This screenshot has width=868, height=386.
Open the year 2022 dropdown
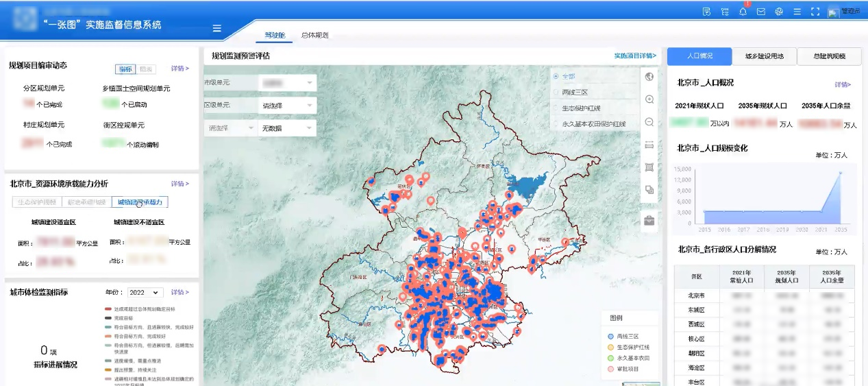click(145, 293)
